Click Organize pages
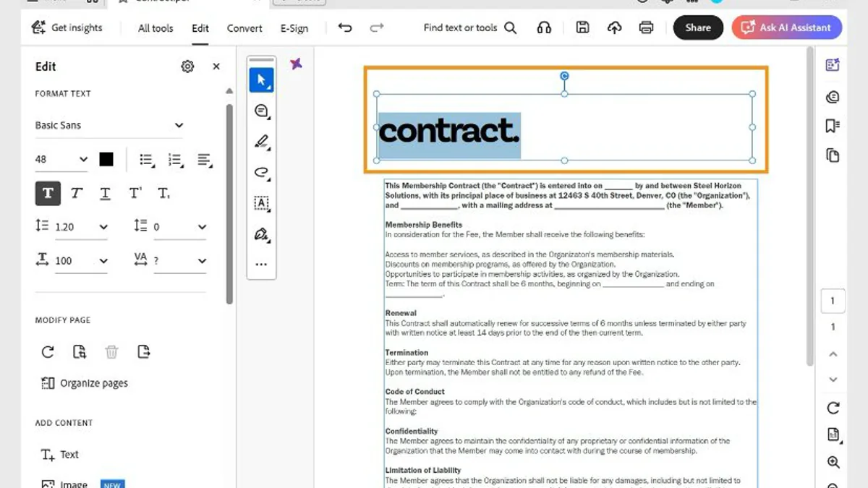The height and width of the screenshot is (488, 868). (x=85, y=383)
